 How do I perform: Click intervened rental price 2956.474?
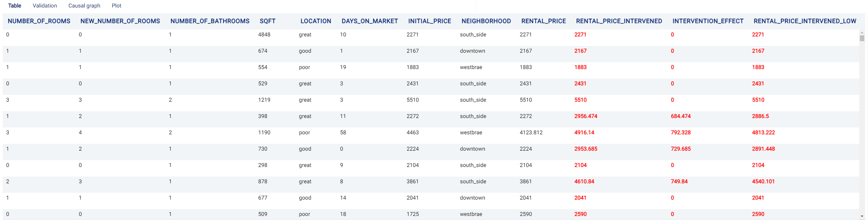click(x=586, y=116)
